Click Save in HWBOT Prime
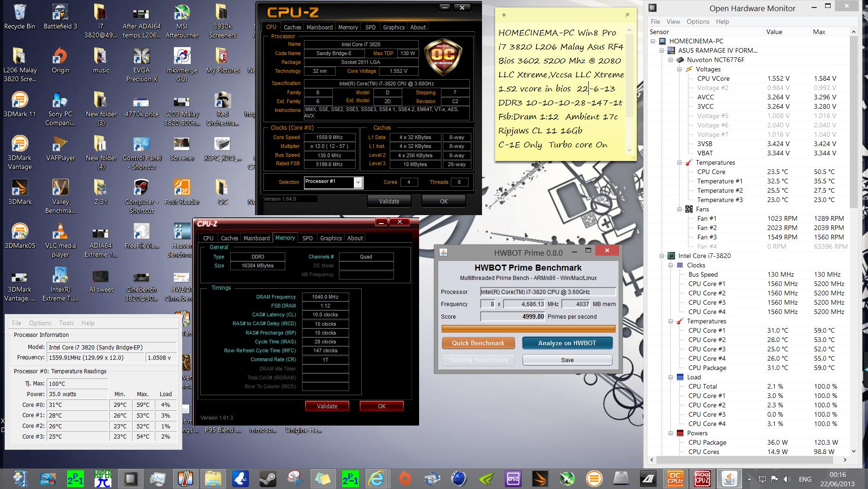Viewport: 868px width, 489px height. [x=567, y=360]
